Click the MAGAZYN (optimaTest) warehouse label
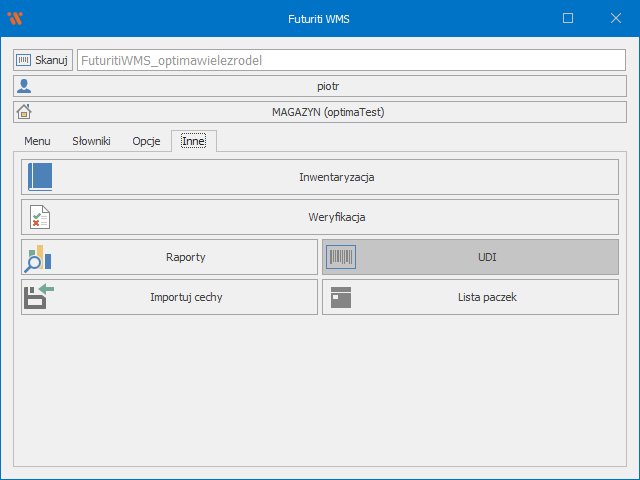This screenshot has width=640, height=480. coord(328,112)
